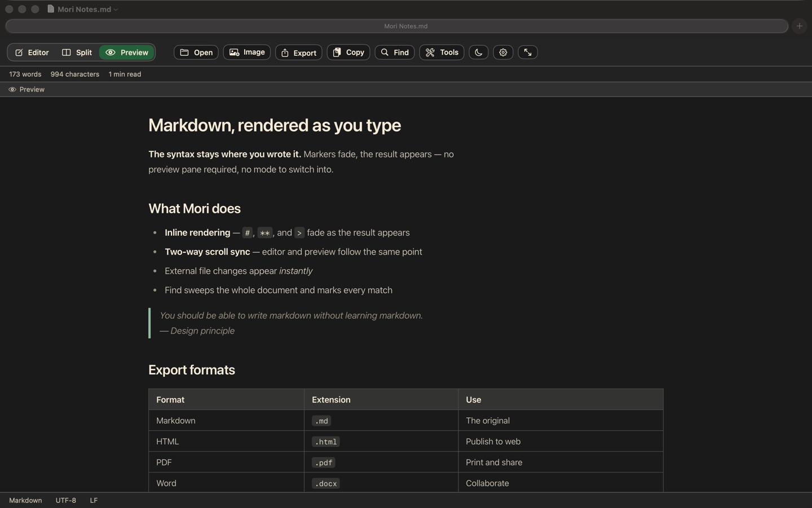Click the Image insert button
Image resolution: width=812 pixels, height=508 pixels.
click(x=247, y=52)
